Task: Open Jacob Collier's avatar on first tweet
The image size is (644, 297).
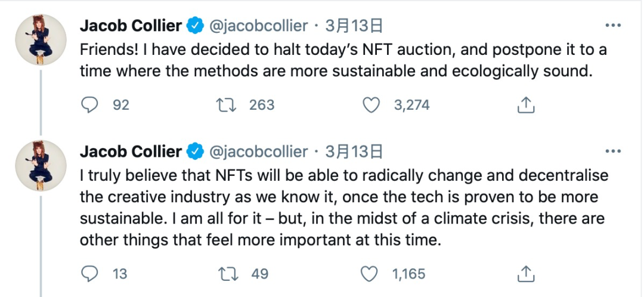Action: (x=39, y=40)
